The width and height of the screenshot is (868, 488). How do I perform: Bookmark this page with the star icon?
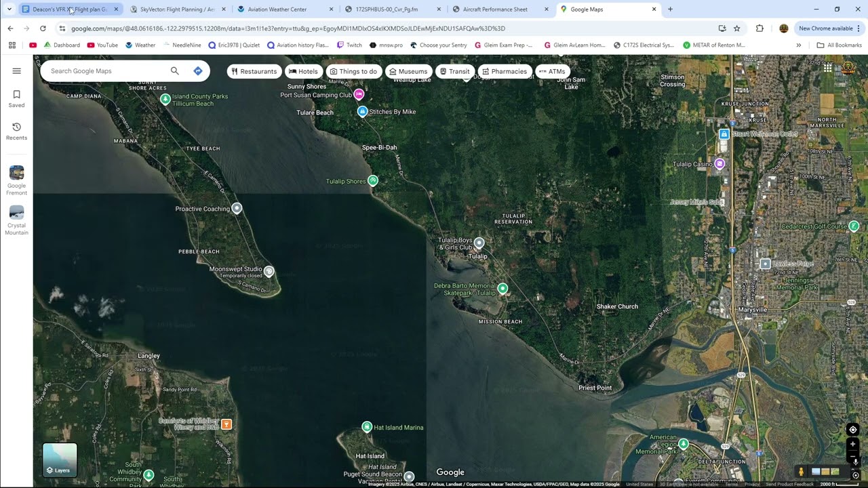(737, 28)
